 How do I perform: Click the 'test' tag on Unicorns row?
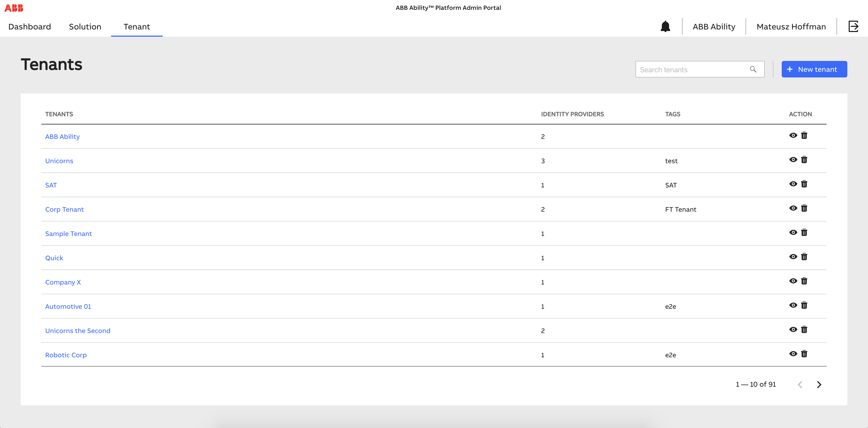pyautogui.click(x=671, y=161)
